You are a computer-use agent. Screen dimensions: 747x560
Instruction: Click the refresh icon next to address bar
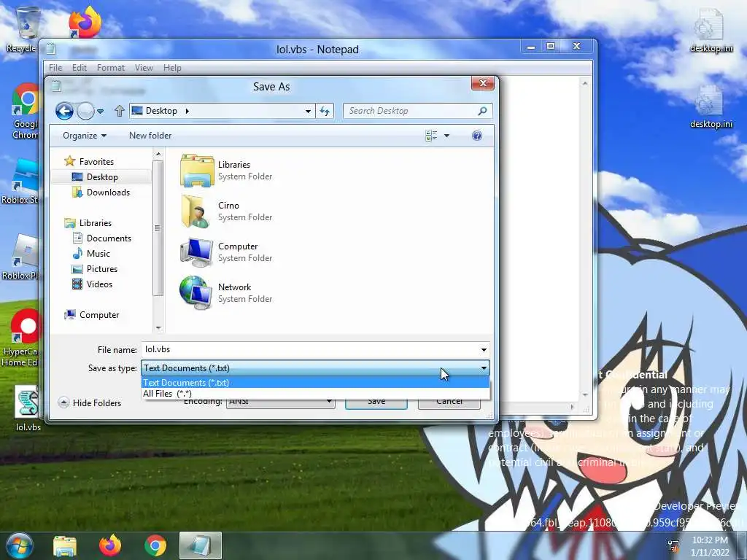pos(325,111)
